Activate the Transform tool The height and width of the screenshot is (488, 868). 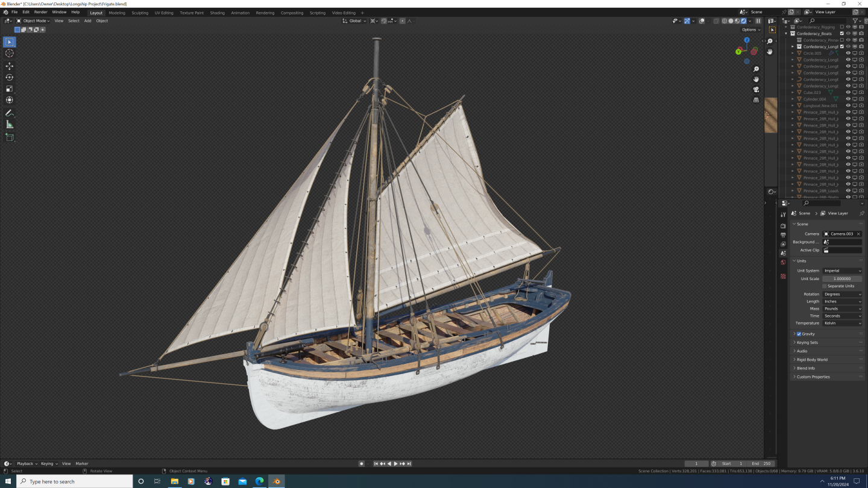click(10, 100)
